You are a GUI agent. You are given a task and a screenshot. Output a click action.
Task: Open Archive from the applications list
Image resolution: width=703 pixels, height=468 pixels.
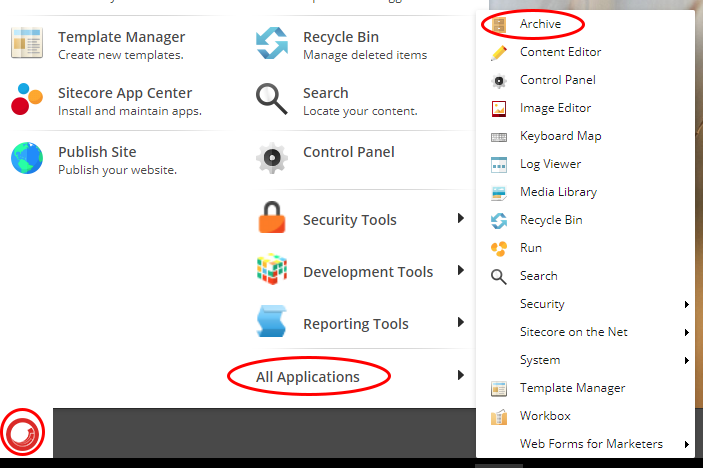(x=540, y=24)
